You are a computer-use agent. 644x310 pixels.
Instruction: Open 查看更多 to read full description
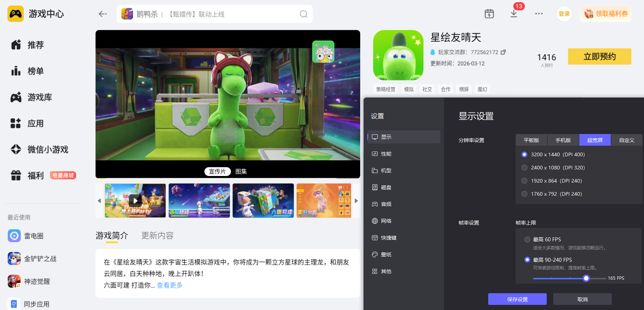[x=170, y=285]
